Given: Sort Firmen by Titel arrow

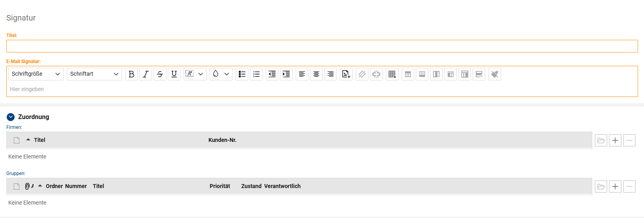Looking at the screenshot, I should tap(28, 140).
